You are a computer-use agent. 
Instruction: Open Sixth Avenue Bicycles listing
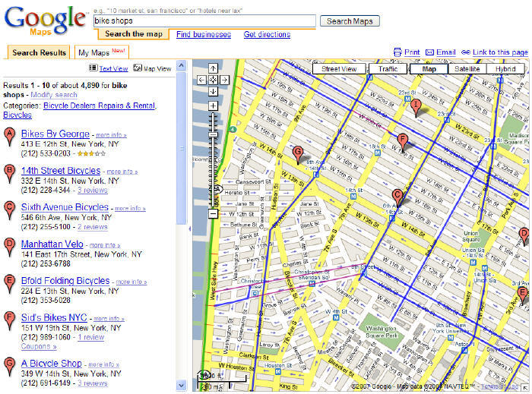[x=65, y=207]
